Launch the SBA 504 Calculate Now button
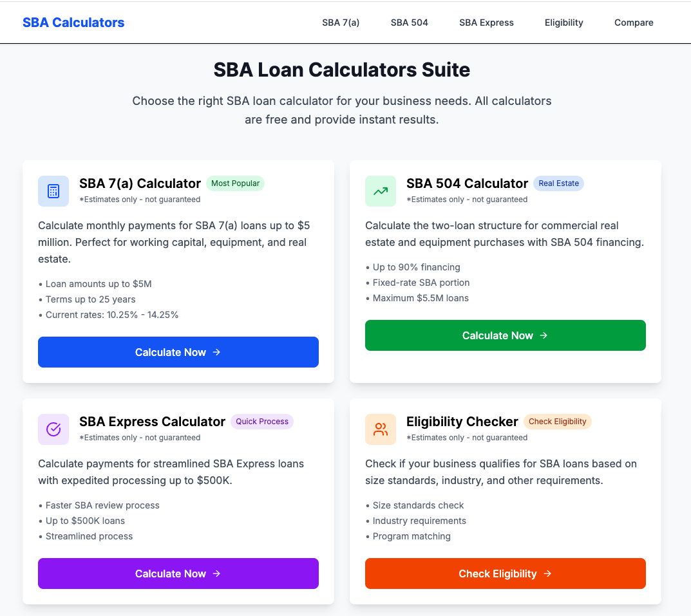The width and height of the screenshot is (691, 616). [506, 335]
